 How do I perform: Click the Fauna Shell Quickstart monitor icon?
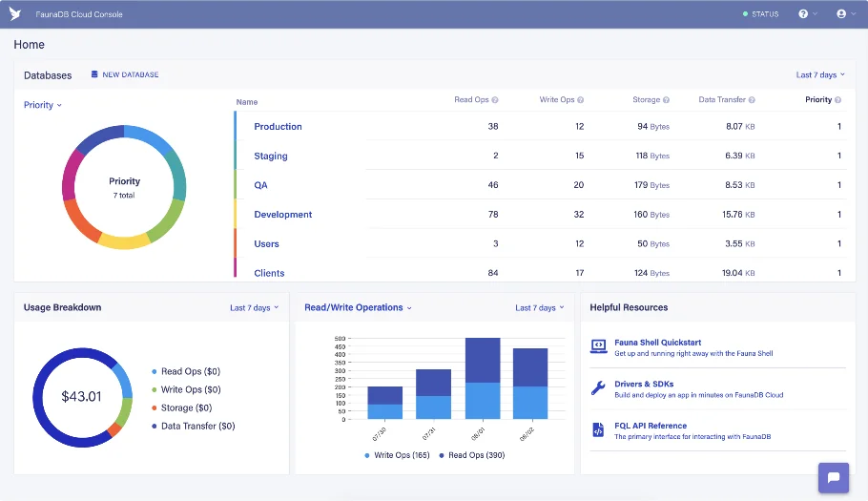[x=598, y=346]
